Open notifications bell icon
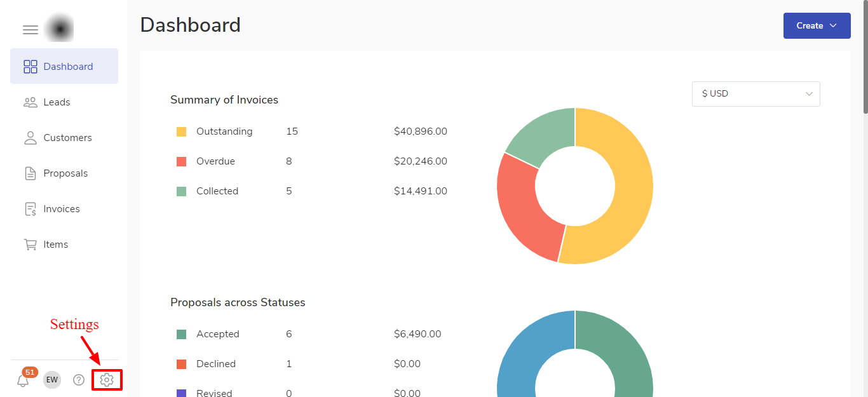This screenshot has height=397, width=868. pyautogui.click(x=23, y=380)
